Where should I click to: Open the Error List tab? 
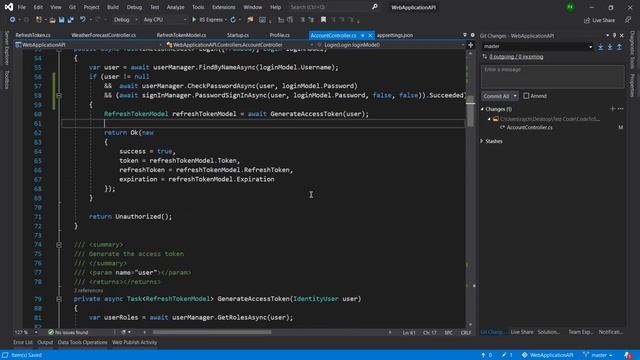[23, 342]
